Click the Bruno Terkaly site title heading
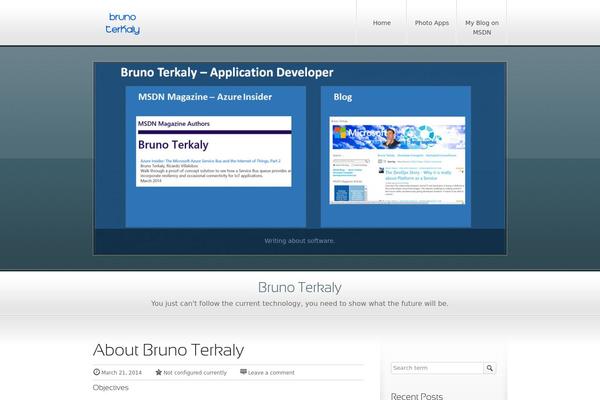Screen dimensions: 600x400 click(300, 287)
